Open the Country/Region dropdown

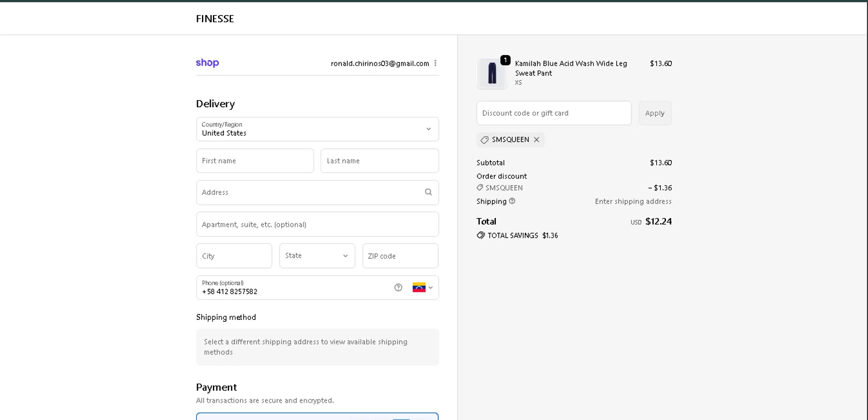(317, 129)
